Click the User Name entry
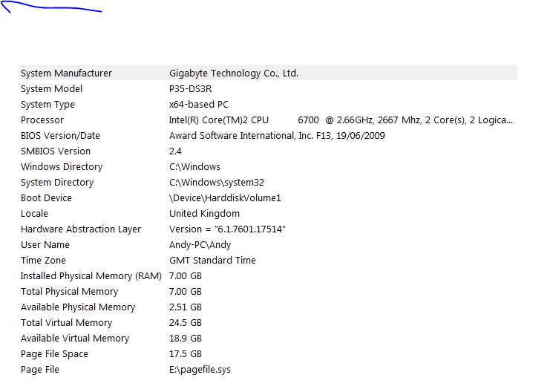 coord(45,245)
